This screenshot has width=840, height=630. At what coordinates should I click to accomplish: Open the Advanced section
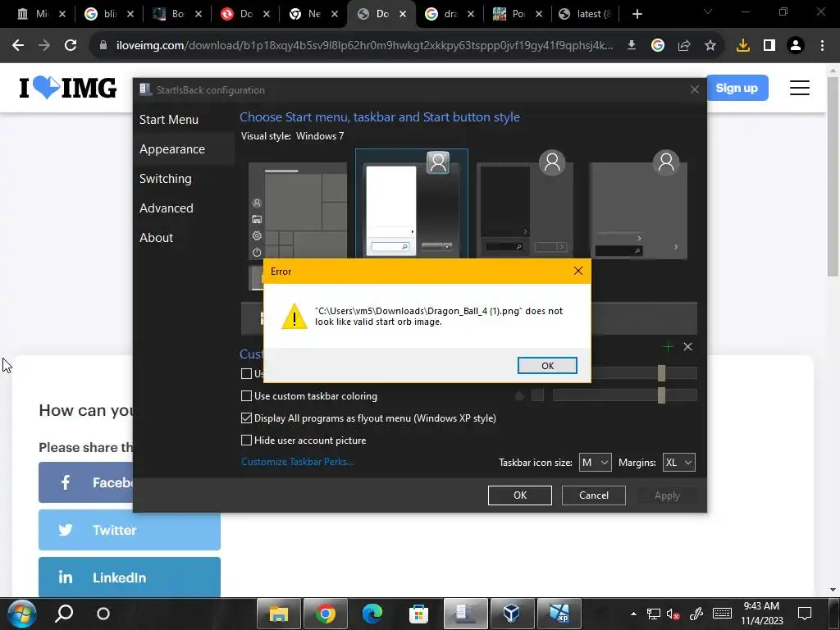166,208
